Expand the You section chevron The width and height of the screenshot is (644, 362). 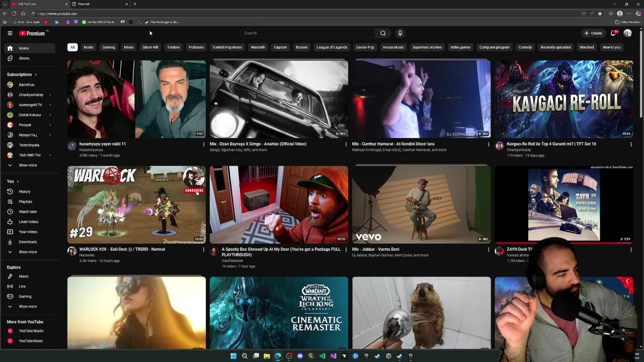[x=18, y=182]
